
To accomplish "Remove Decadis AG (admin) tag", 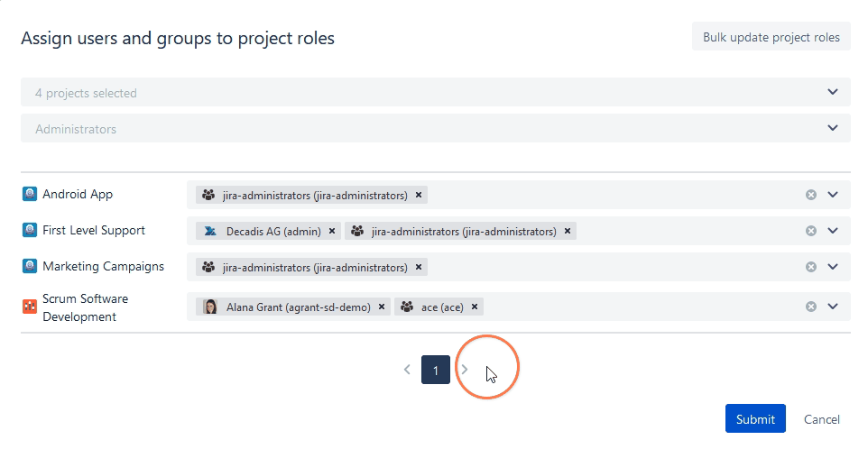I will tap(332, 231).
